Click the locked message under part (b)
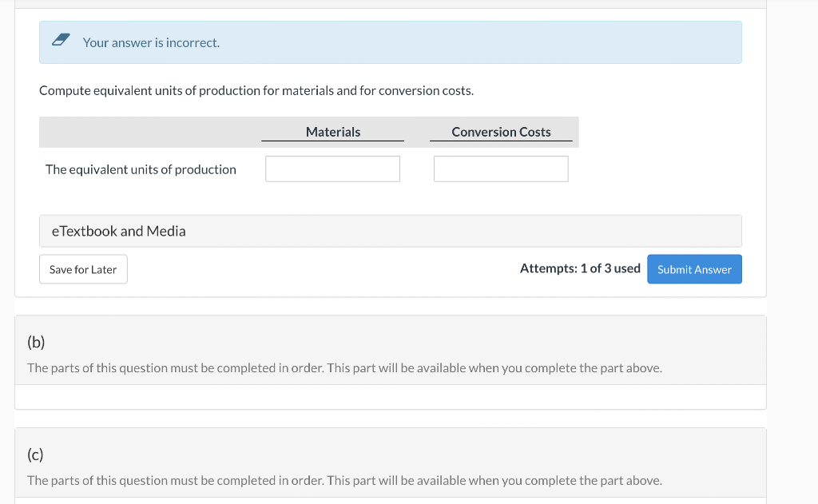818x504 pixels. click(344, 368)
